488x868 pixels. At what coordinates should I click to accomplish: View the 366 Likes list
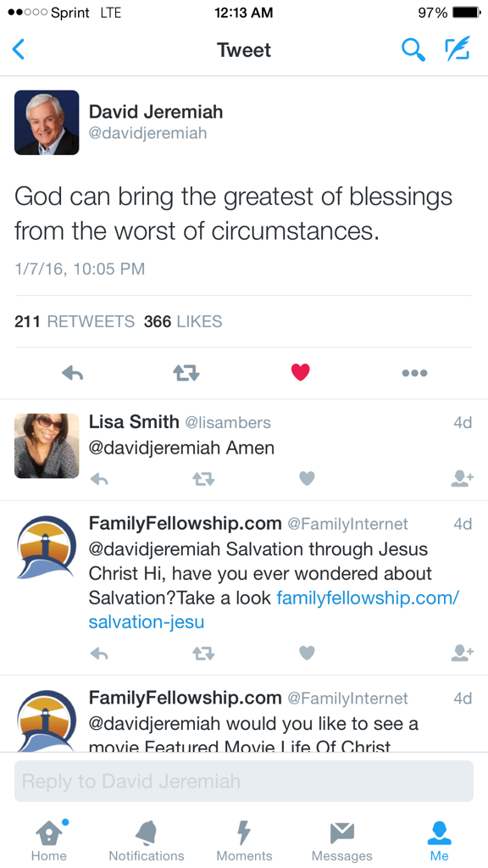coord(183,321)
